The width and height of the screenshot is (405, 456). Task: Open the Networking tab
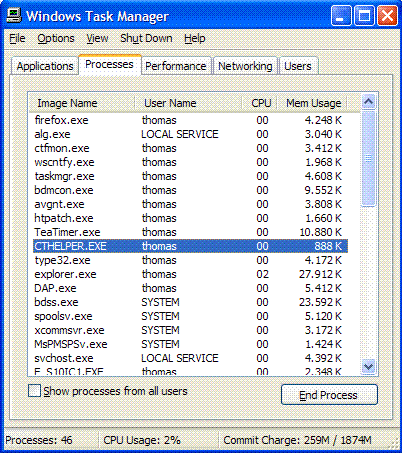(245, 66)
